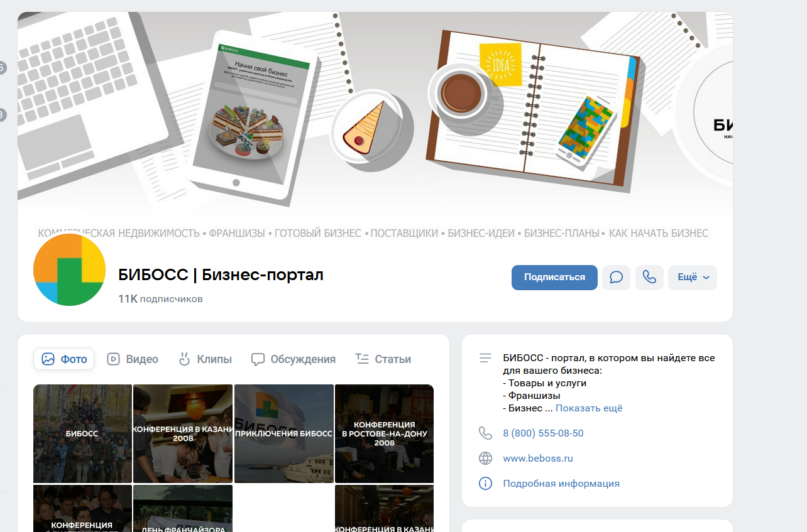The height and width of the screenshot is (532, 807).
Task: Click the description lines icon
Action: tap(485, 358)
